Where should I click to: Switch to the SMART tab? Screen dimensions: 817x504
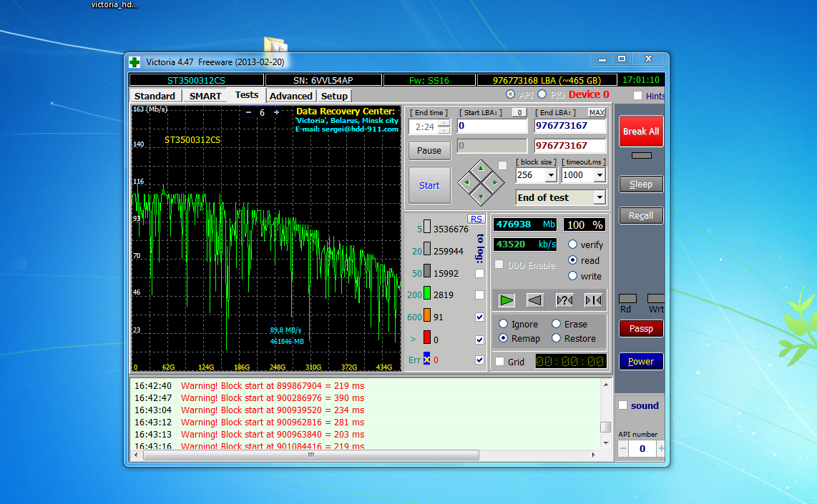pos(205,96)
